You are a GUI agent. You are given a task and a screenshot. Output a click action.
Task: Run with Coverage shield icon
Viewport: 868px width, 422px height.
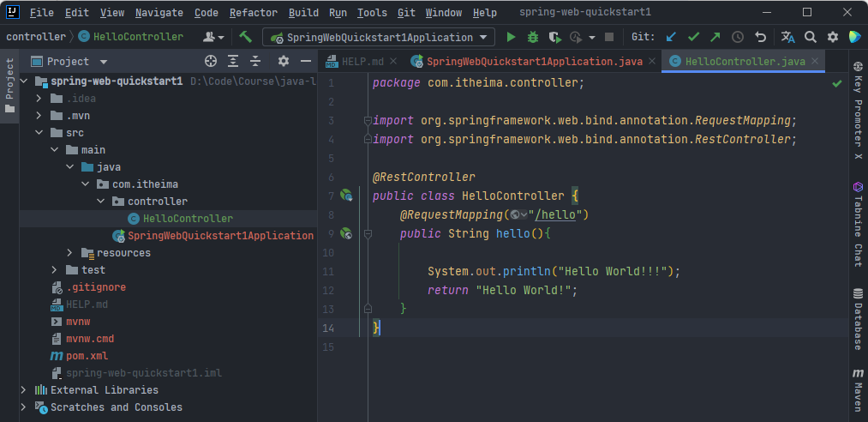point(554,37)
